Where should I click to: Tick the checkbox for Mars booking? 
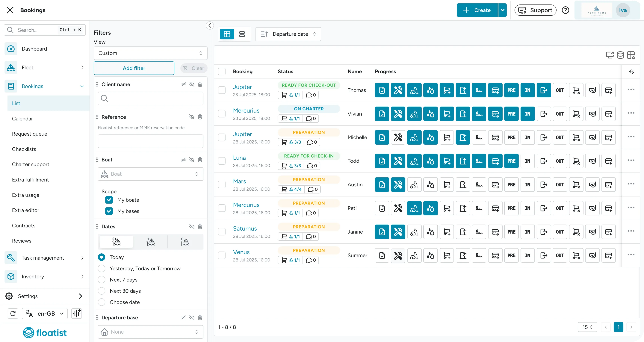221,184
